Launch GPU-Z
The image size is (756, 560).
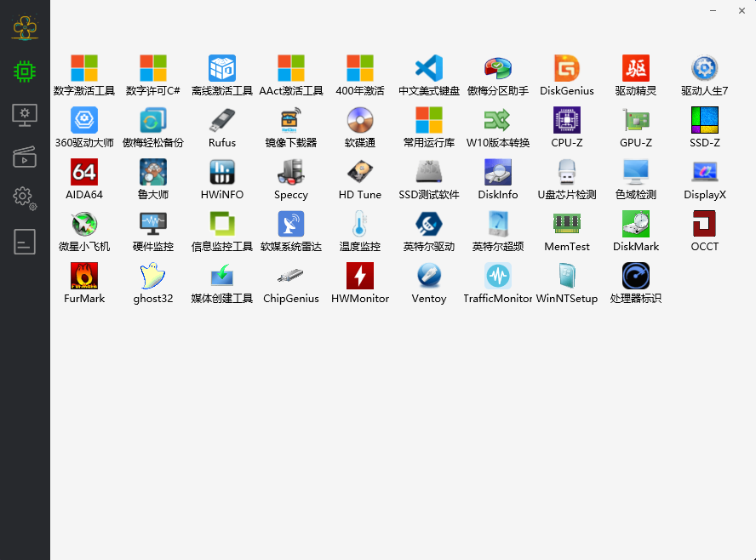pos(636,128)
